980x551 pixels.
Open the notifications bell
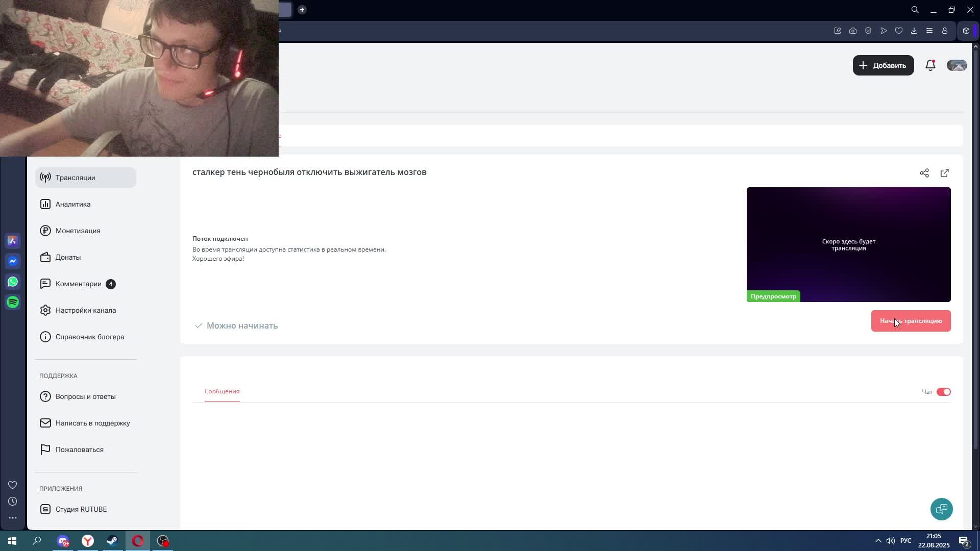point(930,65)
